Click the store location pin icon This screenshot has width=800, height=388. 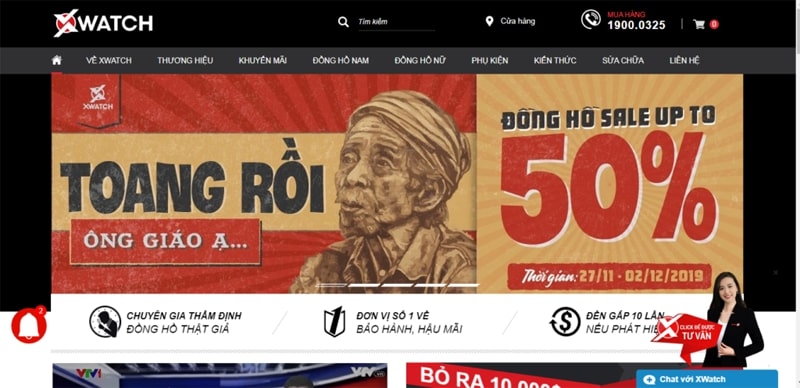[x=489, y=21]
